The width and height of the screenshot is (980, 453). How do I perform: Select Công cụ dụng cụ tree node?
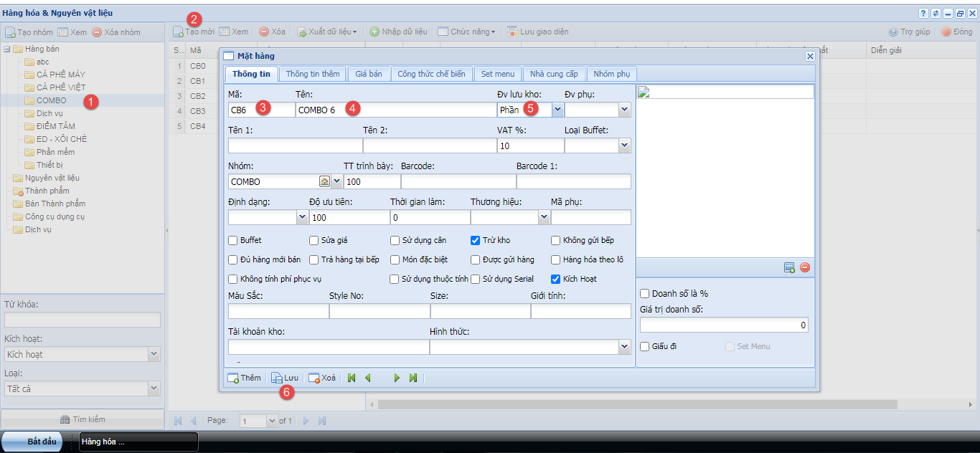click(x=55, y=216)
